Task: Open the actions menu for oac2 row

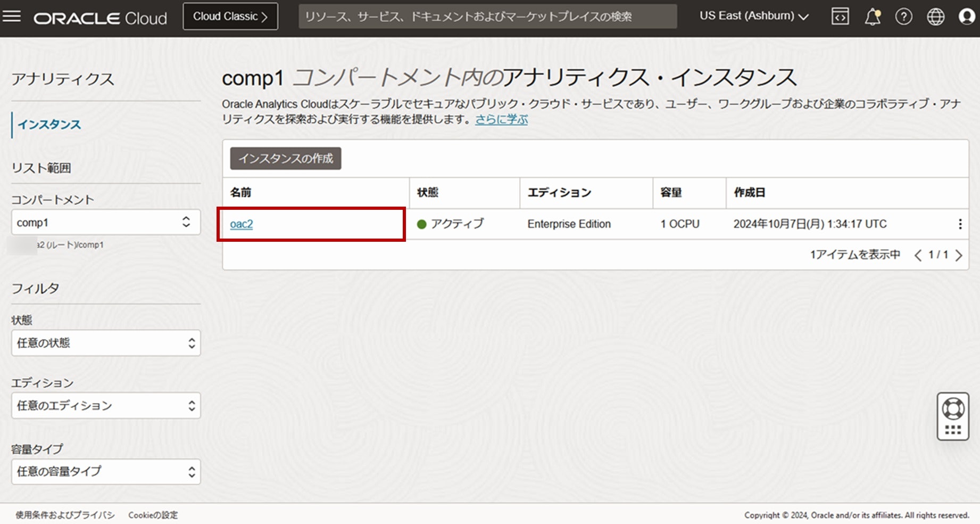Action: [960, 224]
